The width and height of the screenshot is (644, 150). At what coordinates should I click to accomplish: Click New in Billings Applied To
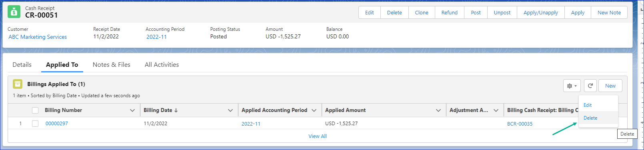tap(610, 86)
